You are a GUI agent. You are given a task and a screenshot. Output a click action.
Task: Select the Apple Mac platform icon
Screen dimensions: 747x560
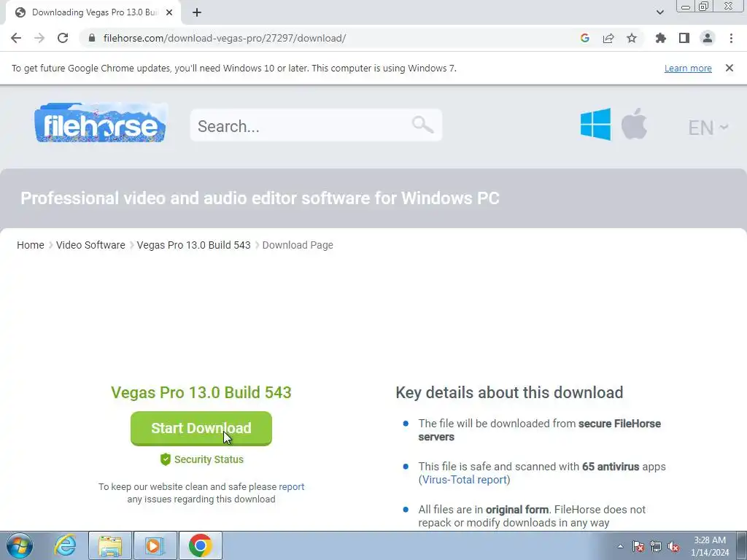coord(634,123)
